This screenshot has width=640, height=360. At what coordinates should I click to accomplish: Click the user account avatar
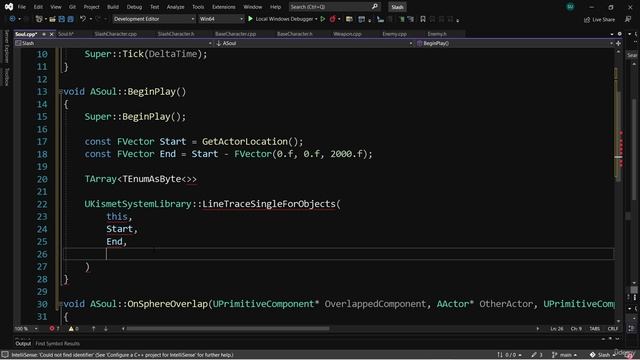point(570,7)
